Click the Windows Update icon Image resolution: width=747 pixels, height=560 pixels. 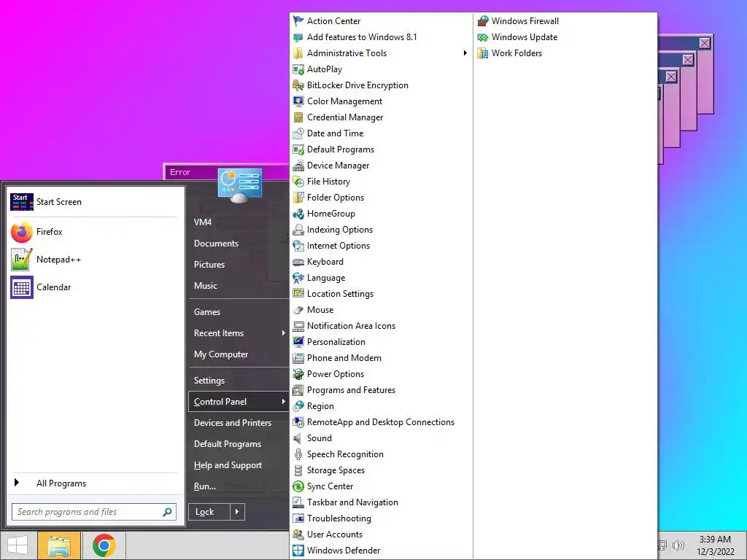coord(483,37)
